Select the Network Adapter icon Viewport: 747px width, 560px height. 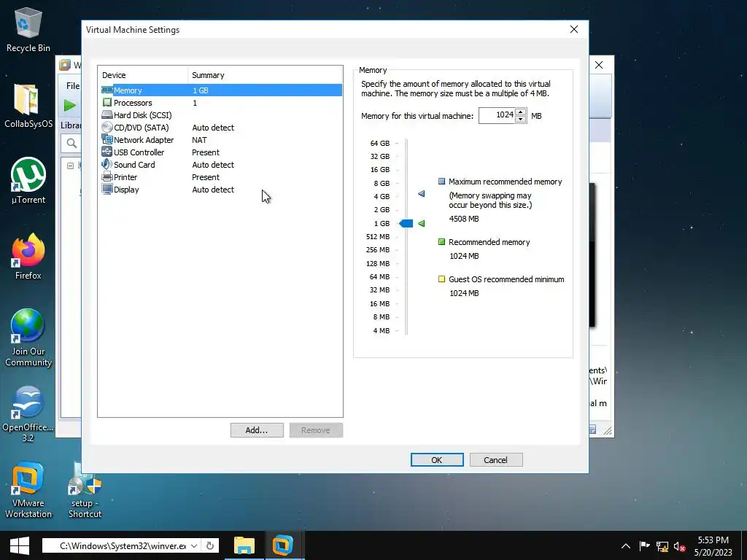(107, 139)
